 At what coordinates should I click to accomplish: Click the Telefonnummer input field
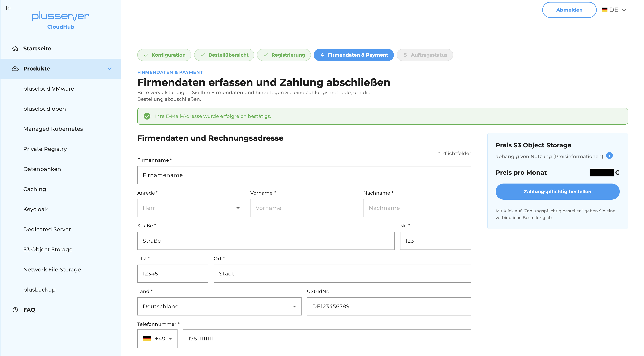point(327,339)
